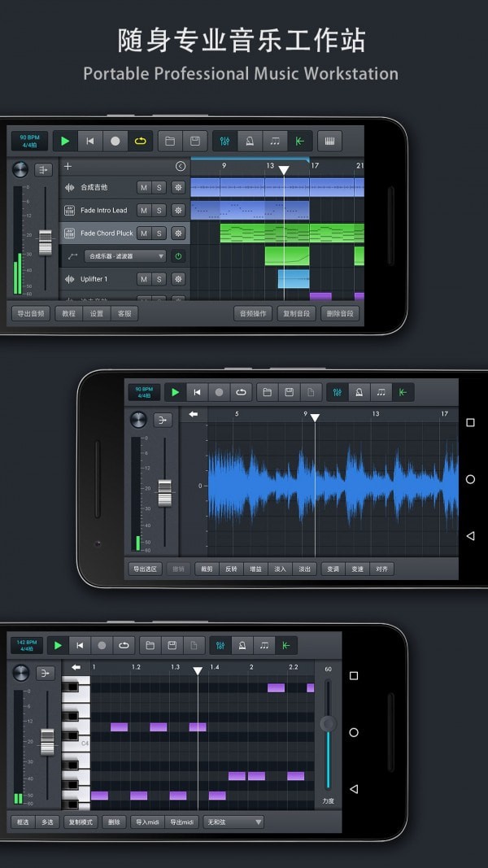Viewport: 488px width, 868px height.
Task: Toggle the metronome in the track editor screen
Action: coord(250,142)
